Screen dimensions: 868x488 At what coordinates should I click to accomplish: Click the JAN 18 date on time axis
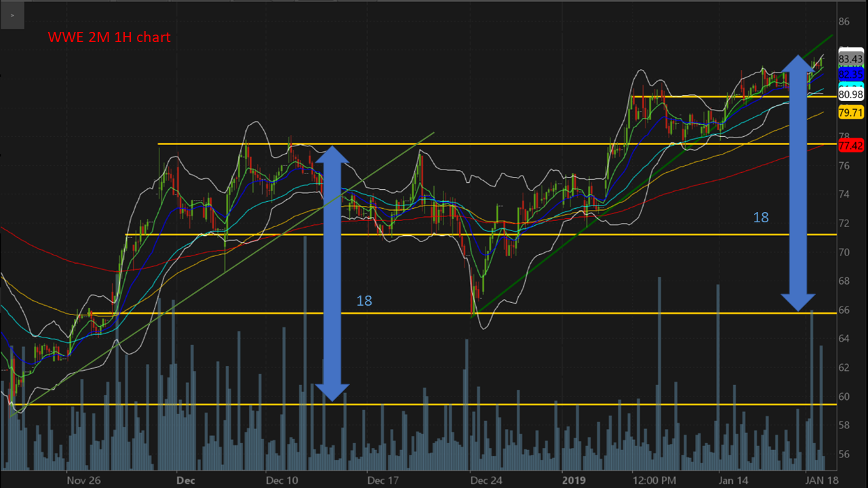[x=821, y=481]
